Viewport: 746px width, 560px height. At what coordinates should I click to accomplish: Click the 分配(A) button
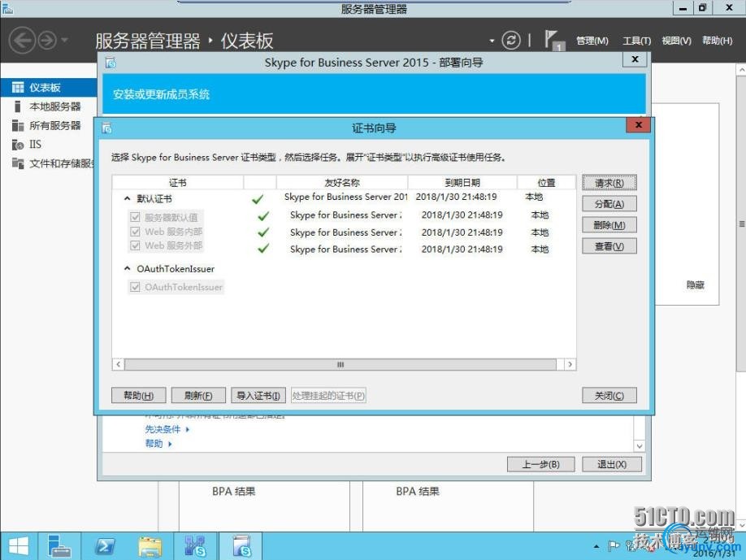(609, 204)
